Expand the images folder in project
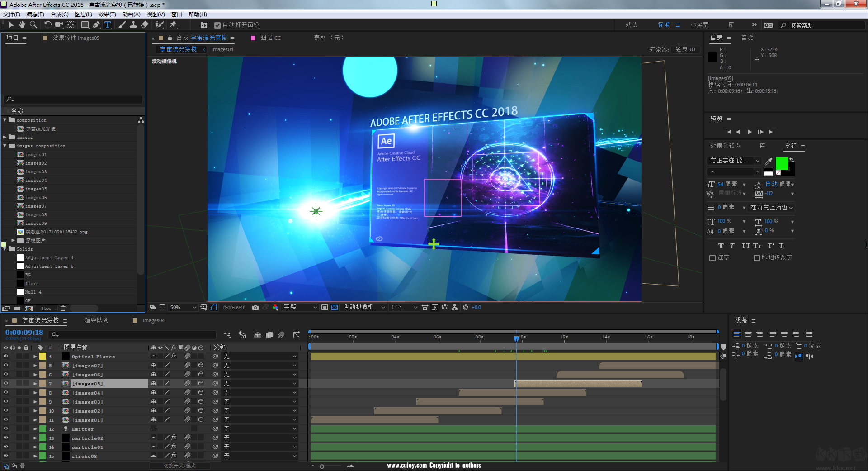 5,138
